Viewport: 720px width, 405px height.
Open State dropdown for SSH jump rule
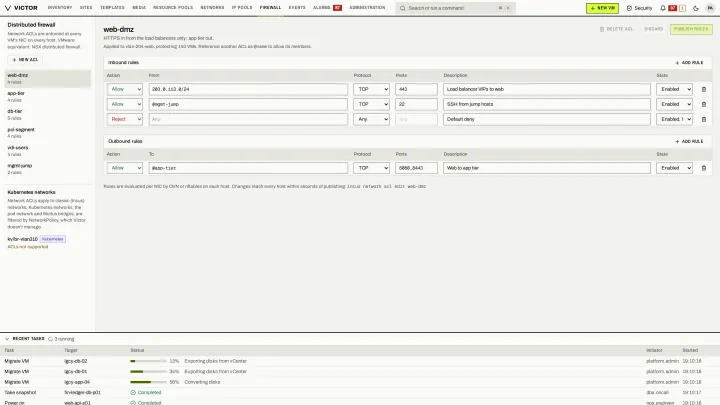tap(674, 104)
